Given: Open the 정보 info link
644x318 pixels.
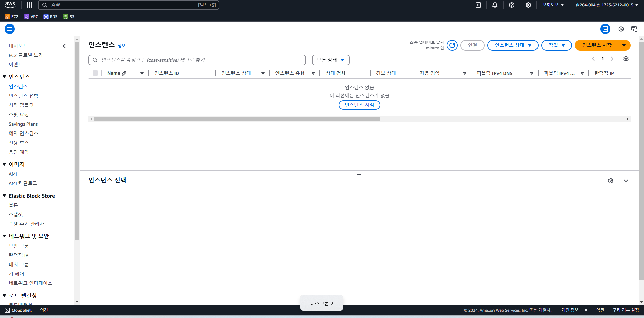Looking at the screenshot, I should tap(121, 46).
